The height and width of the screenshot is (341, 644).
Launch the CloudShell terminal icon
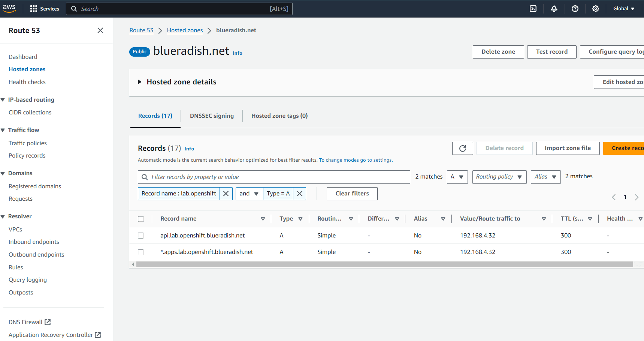click(x=533, y=9)
